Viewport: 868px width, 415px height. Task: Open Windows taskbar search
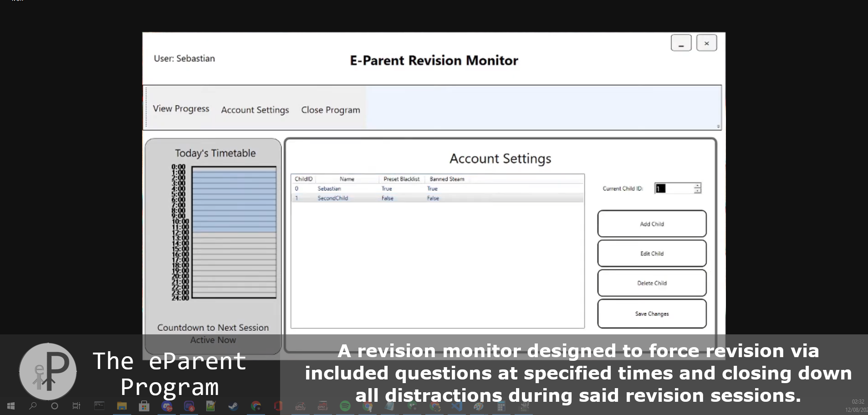tap(33, 405)
